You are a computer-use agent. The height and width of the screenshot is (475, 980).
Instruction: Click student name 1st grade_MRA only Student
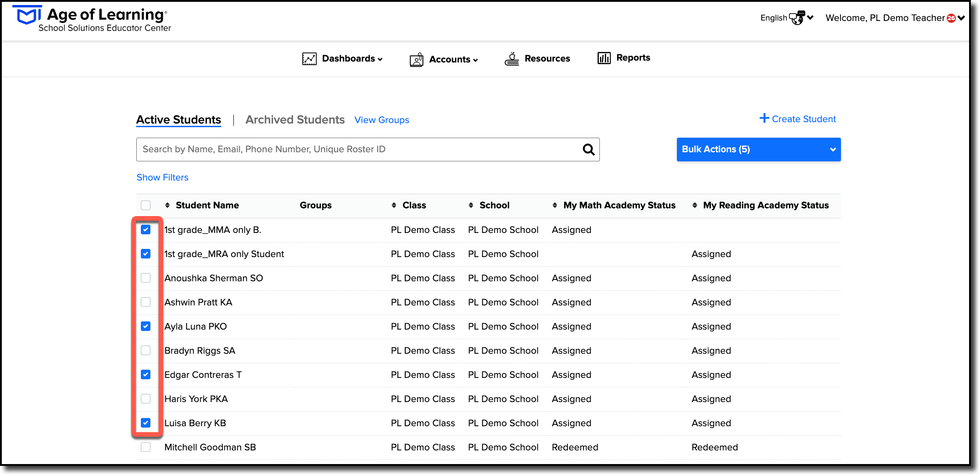[224, 254]
